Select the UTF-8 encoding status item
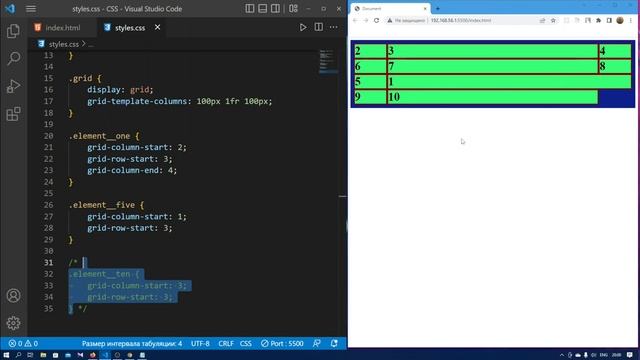 [200, 344]
